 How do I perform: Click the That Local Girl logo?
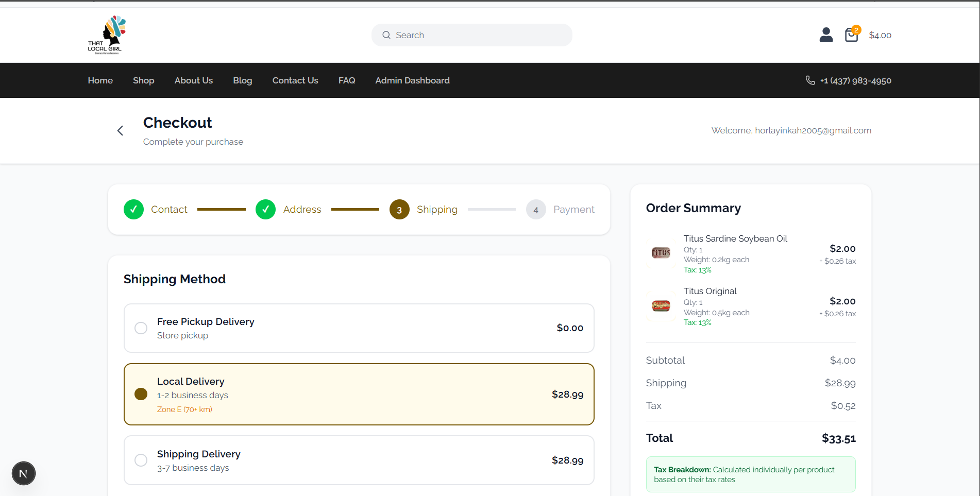pos(106,34)
